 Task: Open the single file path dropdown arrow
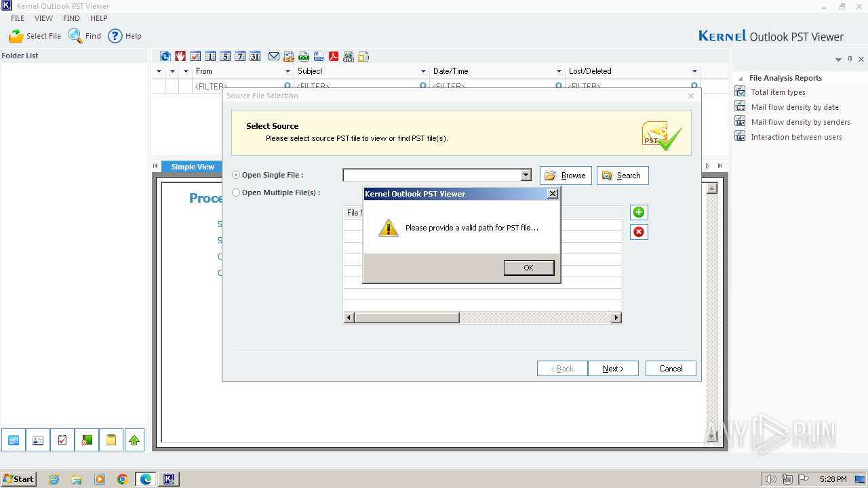click(526, 176)
